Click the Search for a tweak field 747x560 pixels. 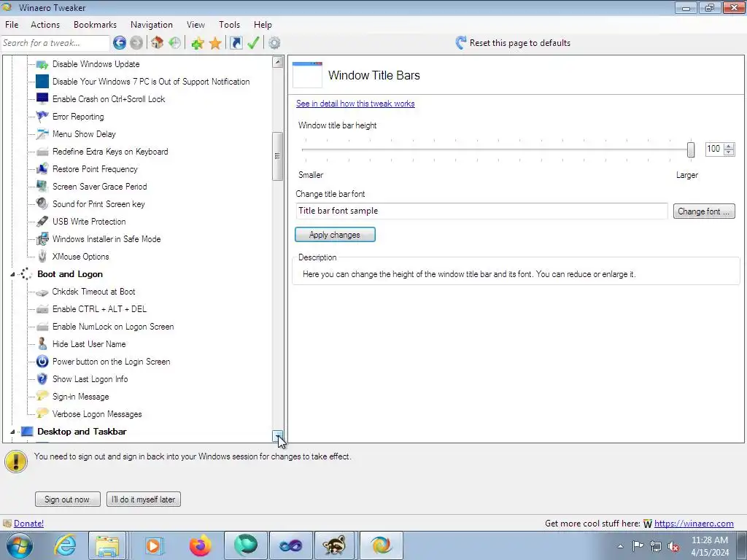[x=55, y=43]
